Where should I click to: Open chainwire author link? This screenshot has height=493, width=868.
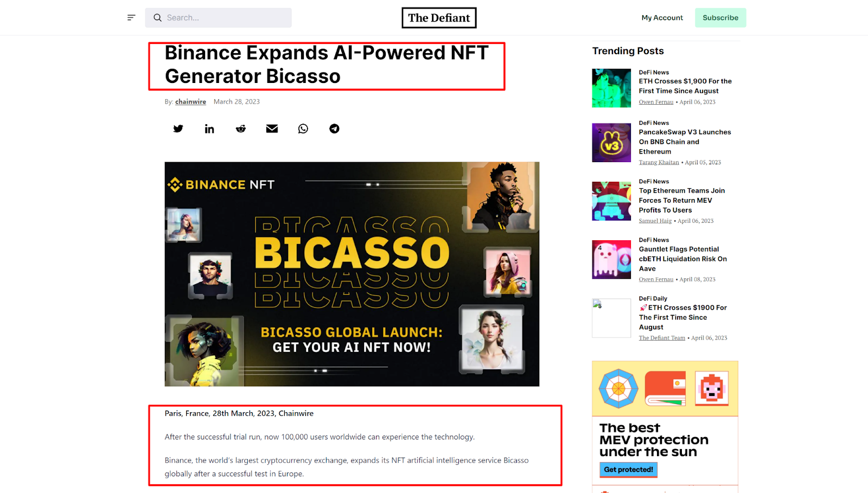coord(190,102)
